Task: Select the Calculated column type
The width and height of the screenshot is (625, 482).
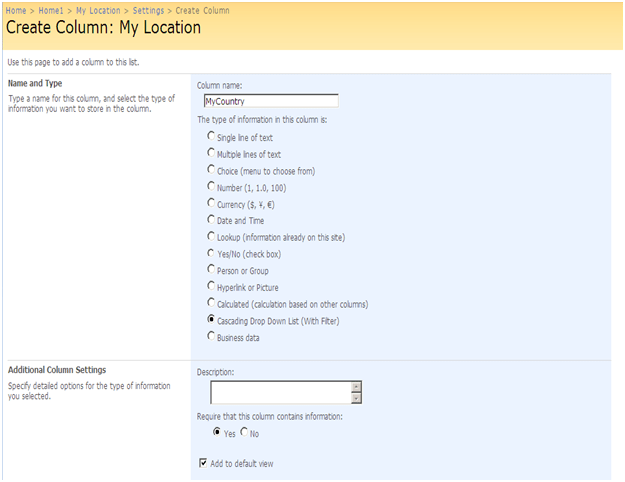Action: 210,303
